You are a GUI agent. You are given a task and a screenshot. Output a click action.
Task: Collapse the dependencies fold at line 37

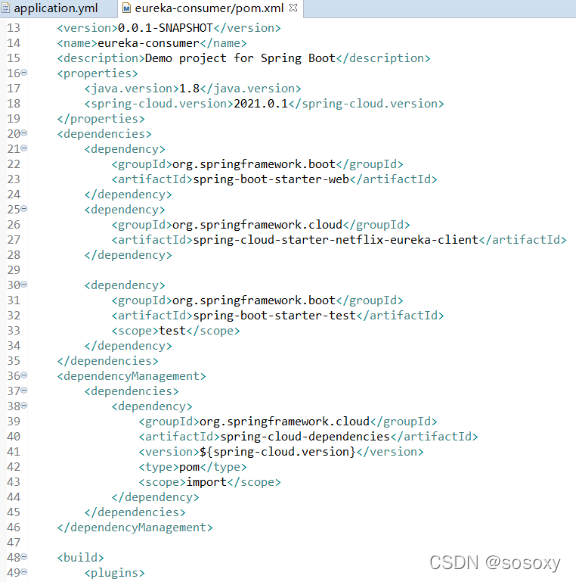[x=24, y=390]
